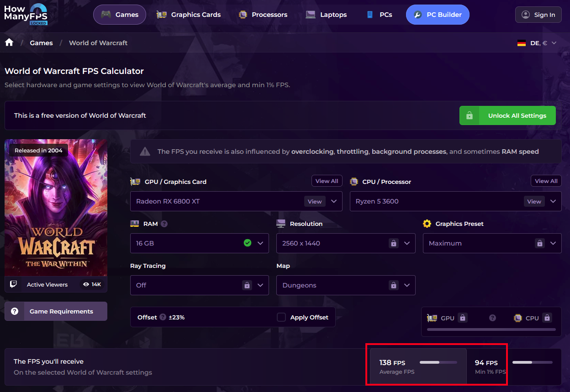The image size is (570, 392).
Task: Open the Laptops nav tab
Action: (x=326, y=15)
